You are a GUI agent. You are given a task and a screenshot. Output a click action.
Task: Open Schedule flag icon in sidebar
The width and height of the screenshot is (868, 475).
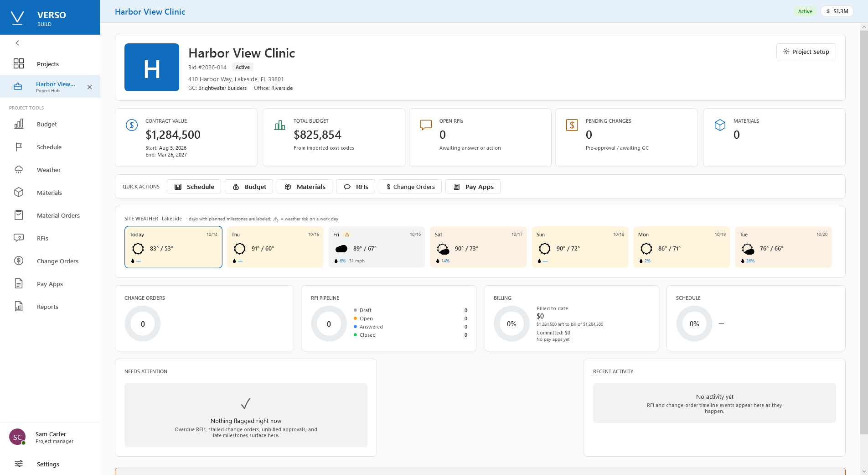[x=19, y=147]
